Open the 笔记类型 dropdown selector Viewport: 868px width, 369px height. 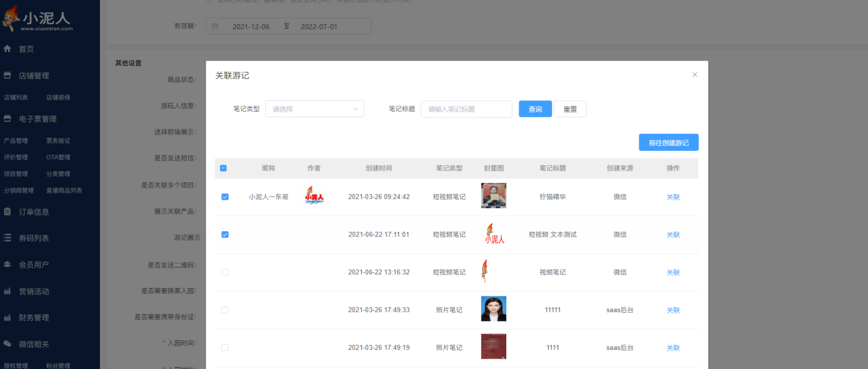[314, 109]
